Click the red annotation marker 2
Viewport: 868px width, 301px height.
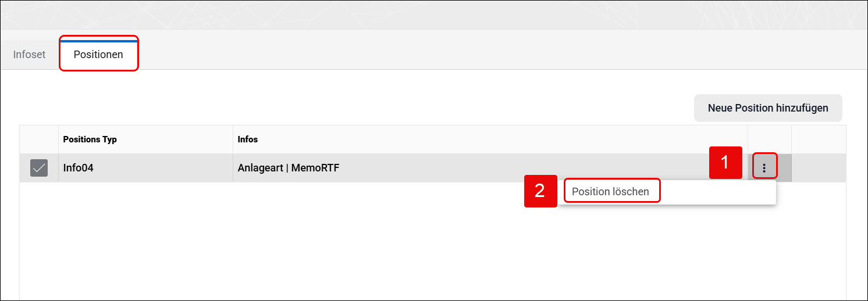[x=540, y=191]
